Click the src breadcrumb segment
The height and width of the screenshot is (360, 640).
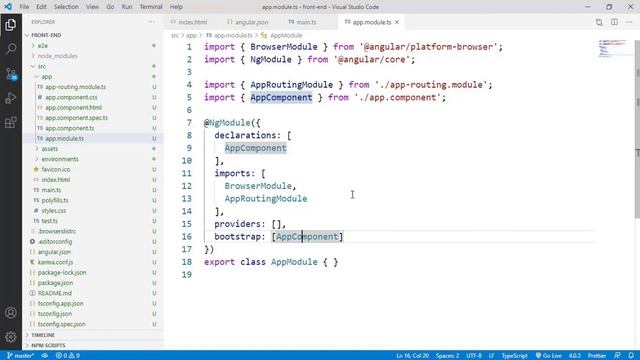[x=175, y=36]
